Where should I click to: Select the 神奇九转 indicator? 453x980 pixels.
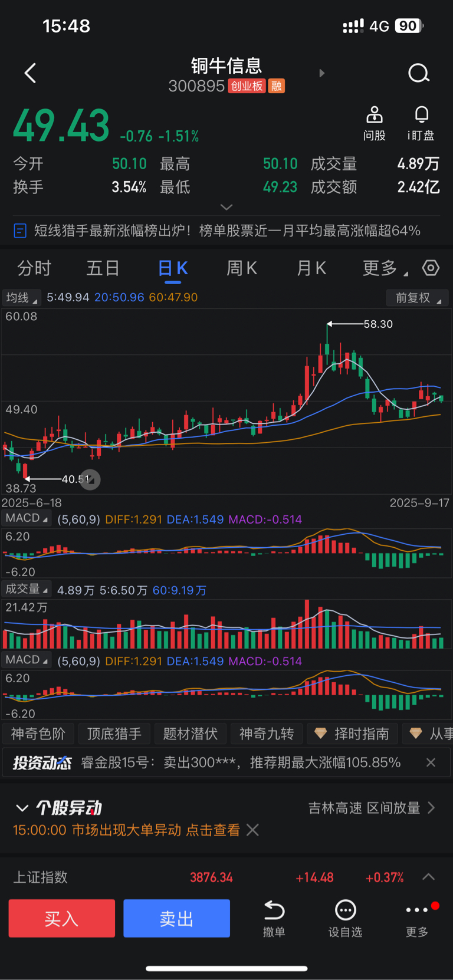click(x=267, y=734)
